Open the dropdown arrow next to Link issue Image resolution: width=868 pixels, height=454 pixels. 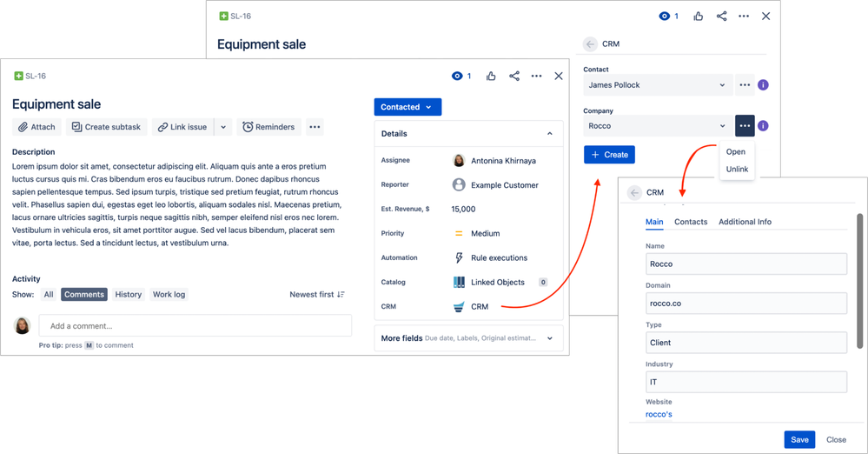point(223,127)
